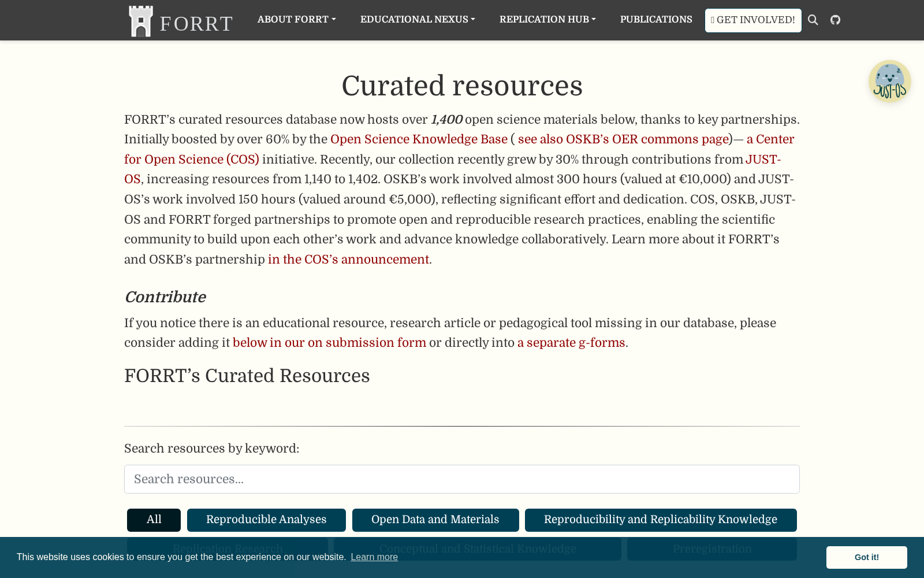Filter by Open Data and Materials

tap(435, 520)
